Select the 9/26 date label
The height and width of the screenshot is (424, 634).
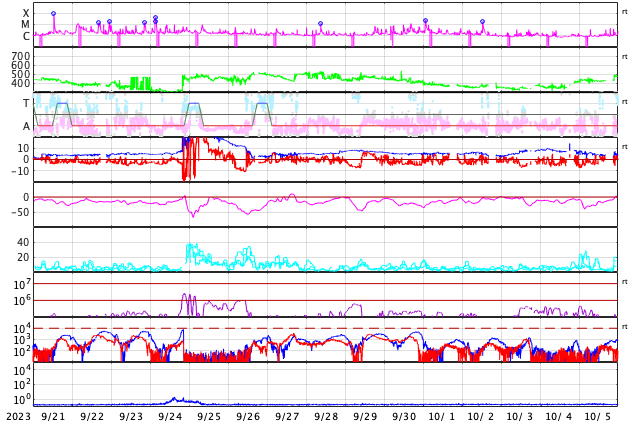click(248, 417)
